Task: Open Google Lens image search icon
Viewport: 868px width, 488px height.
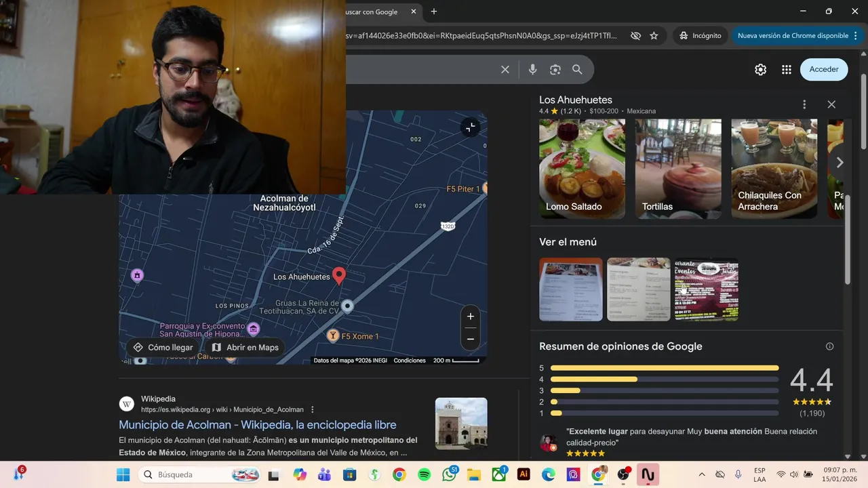Action: 555,69
